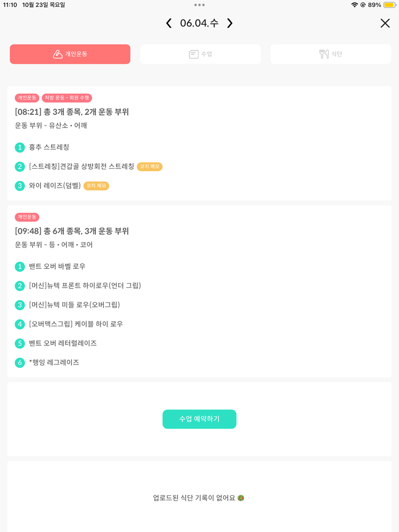Open the 밴트 오버 바벨 로우 exercise

(x=57, y=267)
